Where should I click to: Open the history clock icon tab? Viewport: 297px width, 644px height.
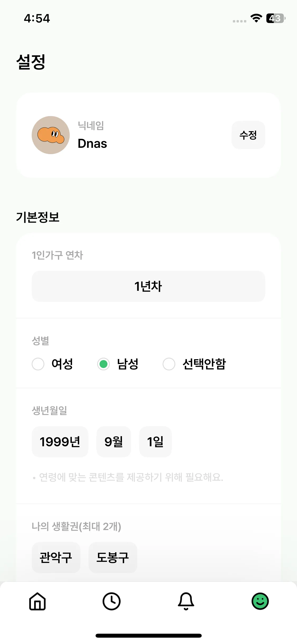(111, 601)
